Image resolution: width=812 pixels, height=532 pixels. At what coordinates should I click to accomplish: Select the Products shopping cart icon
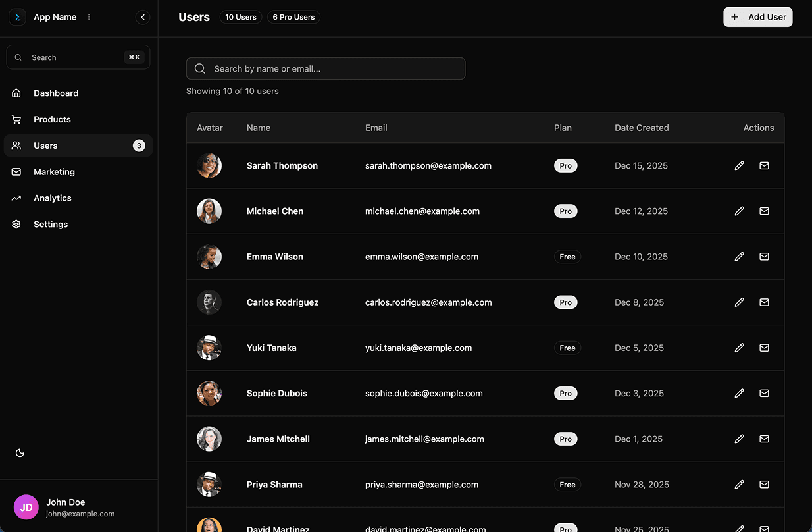(16, 119)
